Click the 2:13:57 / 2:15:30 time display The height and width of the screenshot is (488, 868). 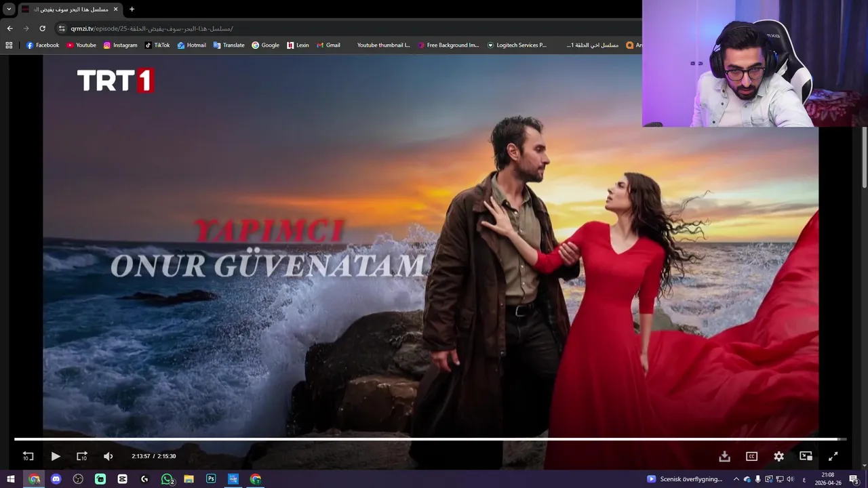[154, 456]
